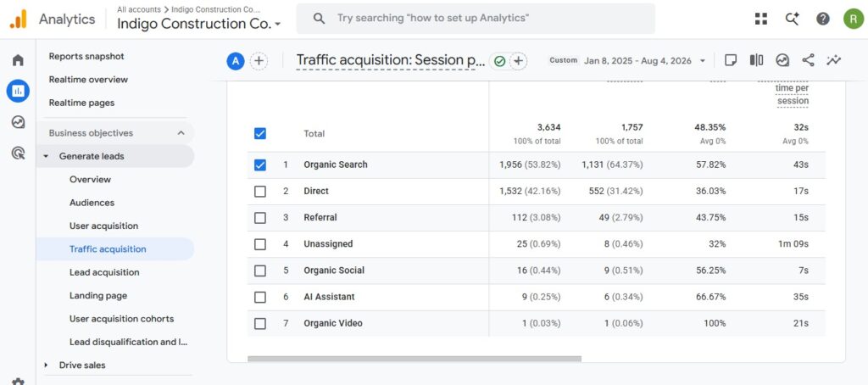Screen dimensions: 868x385
Task: Check the Direct row checkbox
Action: [259, 191]
